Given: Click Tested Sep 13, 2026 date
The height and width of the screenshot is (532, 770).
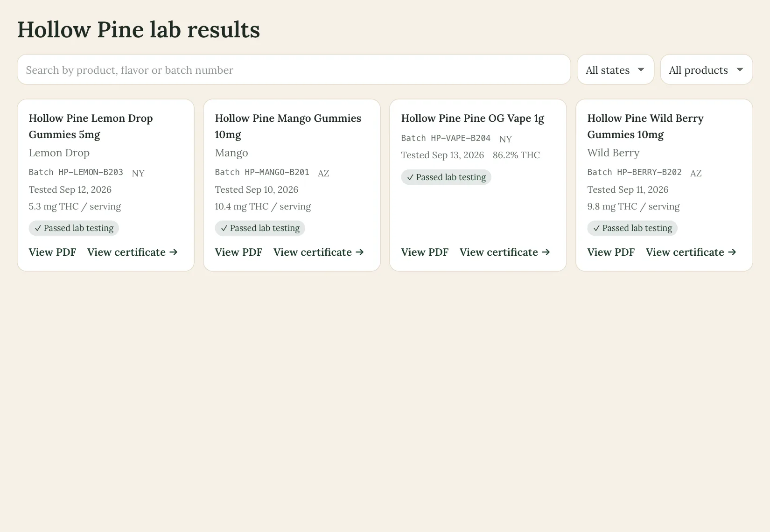Looking at the screenshot, I should click(x=442, y=155).
